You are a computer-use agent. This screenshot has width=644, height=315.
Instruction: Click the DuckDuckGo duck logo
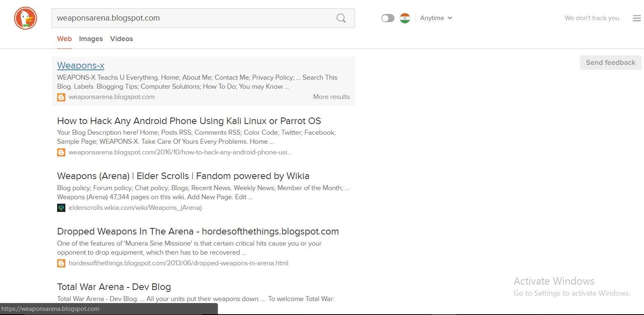pyautogui.click(x=25, y=18)
